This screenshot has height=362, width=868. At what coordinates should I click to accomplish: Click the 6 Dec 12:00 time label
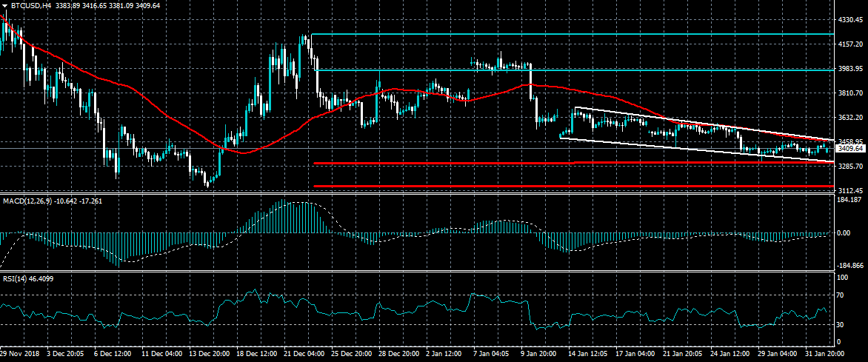point(113,353)
